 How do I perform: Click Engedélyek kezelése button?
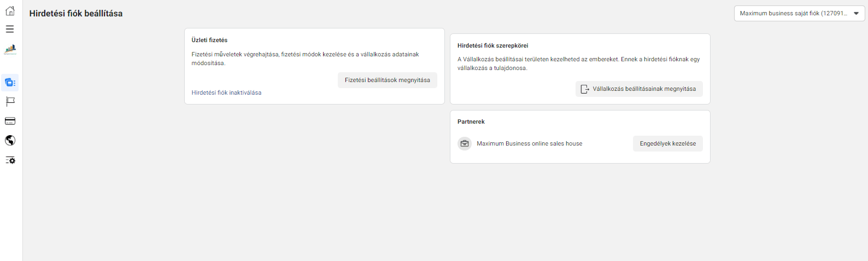[668, 143]
